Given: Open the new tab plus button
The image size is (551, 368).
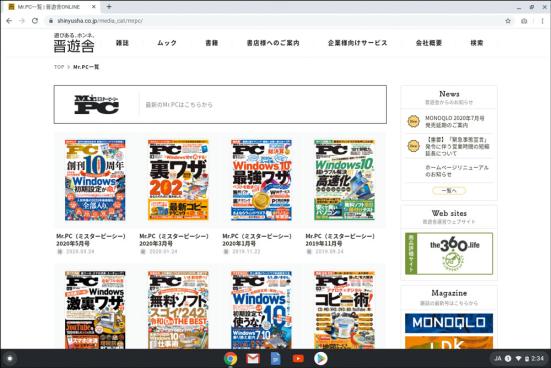Looking at the screenshot, I should click(109, 7).
